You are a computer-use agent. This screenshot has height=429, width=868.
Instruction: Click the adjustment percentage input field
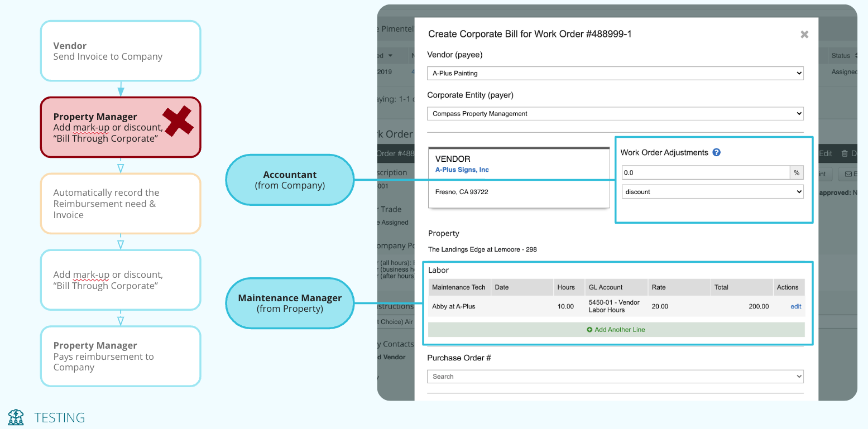(706, 172)
